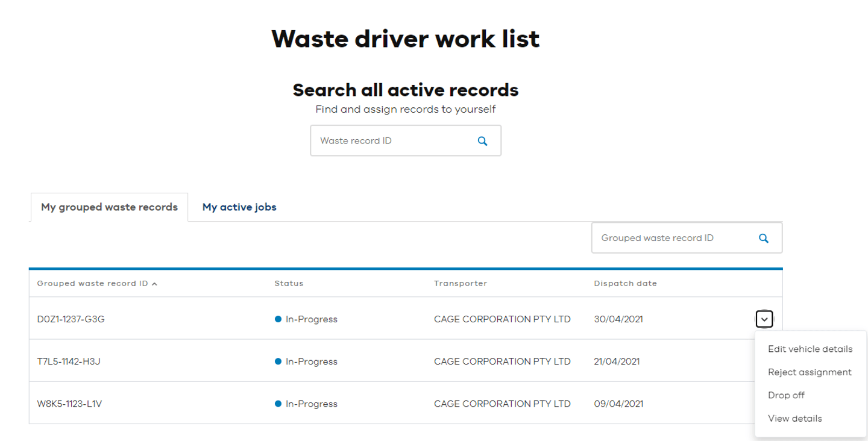Switch to the My active jobs tab
This screenshot has height=441, width=868.
coord(239,207)
